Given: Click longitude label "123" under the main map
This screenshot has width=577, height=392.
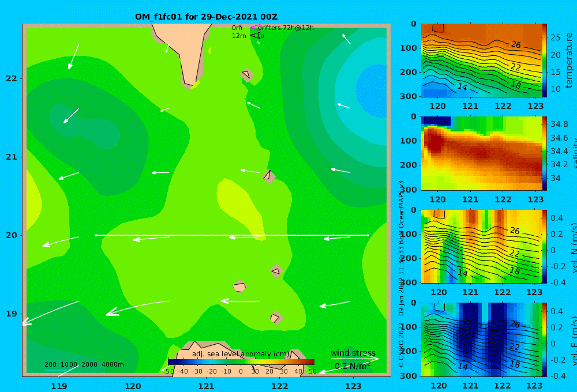Looking at the screenshot, I should click(353, 386).
